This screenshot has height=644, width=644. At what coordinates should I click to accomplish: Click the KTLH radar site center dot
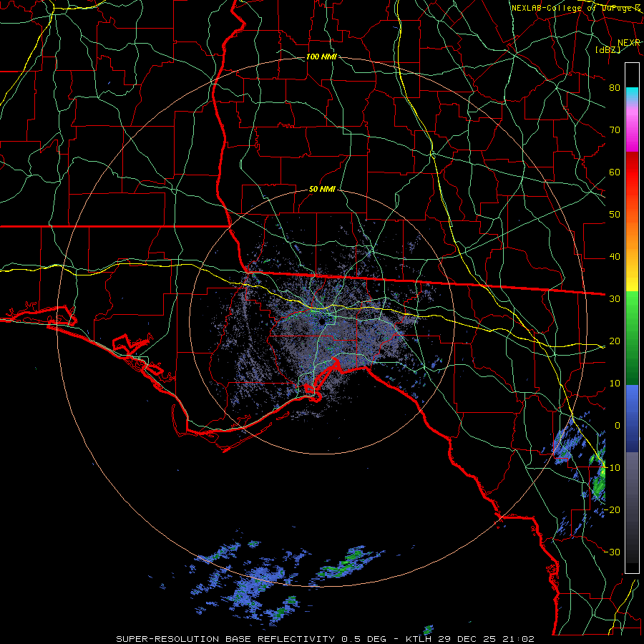(322, 321)
